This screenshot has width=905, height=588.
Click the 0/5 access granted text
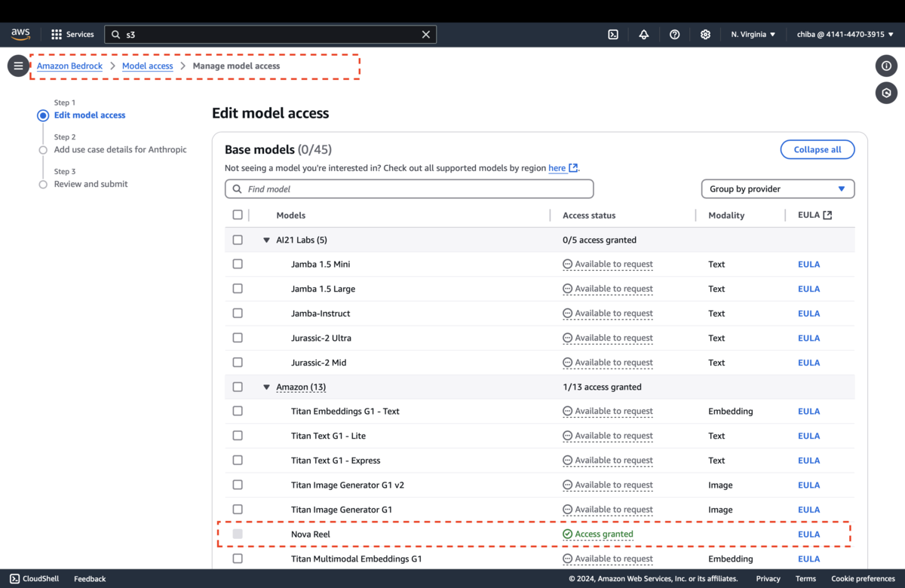[600, 240]
